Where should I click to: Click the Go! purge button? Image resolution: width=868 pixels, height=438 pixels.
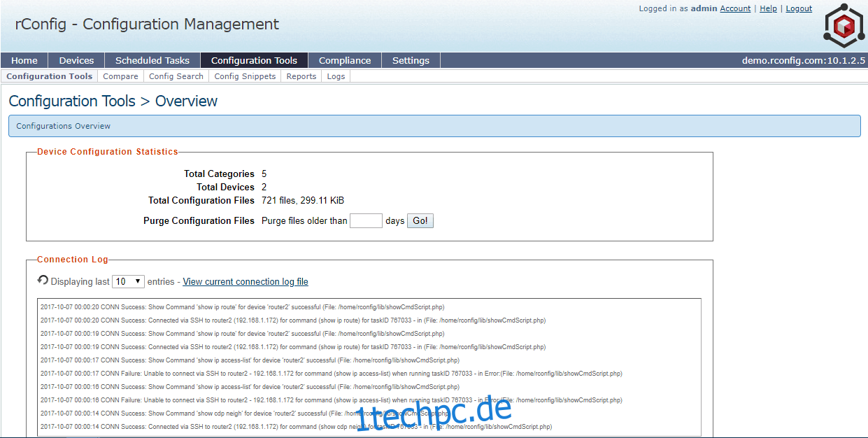click(x=420, y=220)
